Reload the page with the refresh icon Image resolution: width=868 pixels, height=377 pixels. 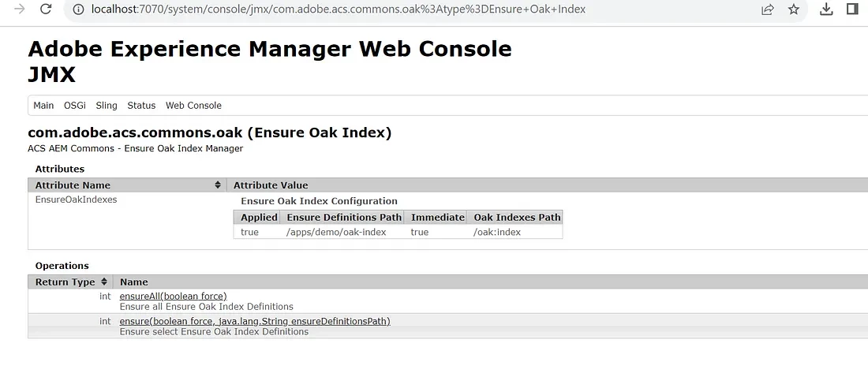coord(46,9)
